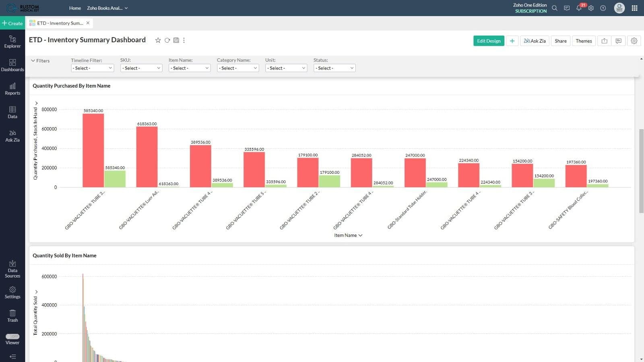Click the GBO-SAFETY Blood Collec.. axis label
This screenshot has width=644, height=362.
tap(568, 210)
